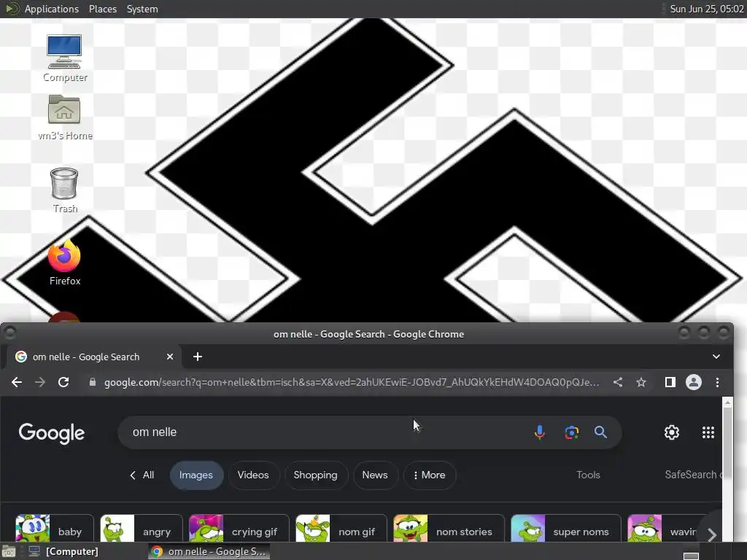Image resolution: width=747 pixels, height=560 pixels.
Task: Switch to Shopping results
Action: pos(315,475)
